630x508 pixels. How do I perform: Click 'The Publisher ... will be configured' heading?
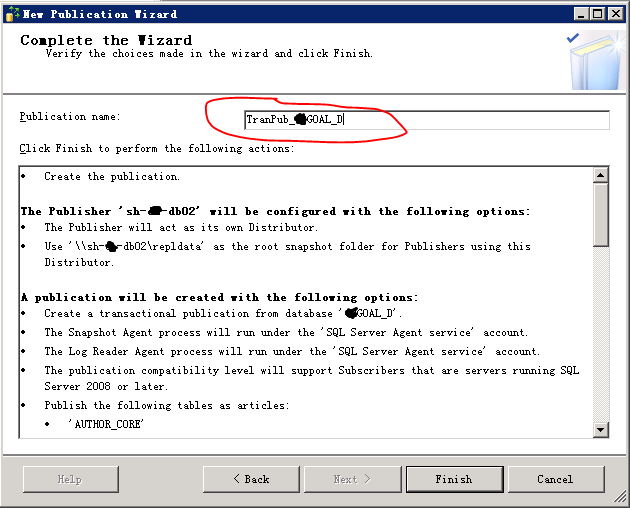pyautogui.click(x=276, y=211)
